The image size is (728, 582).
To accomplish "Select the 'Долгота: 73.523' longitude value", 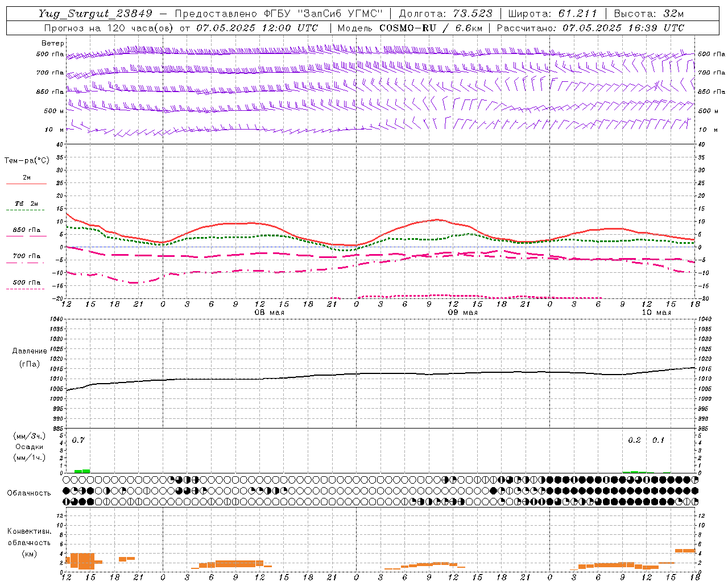I will (445, 14).
